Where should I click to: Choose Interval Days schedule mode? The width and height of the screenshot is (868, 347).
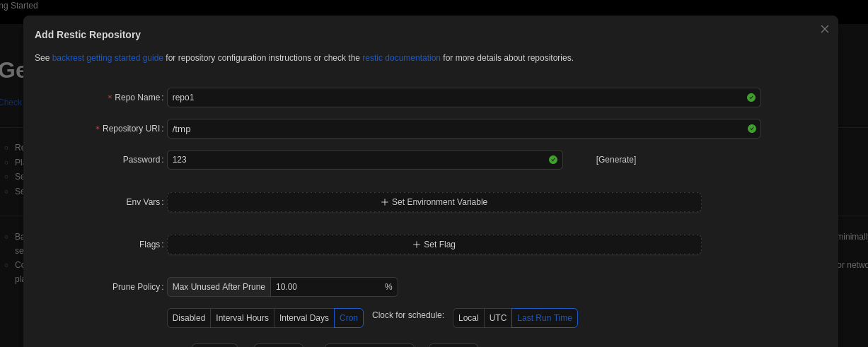pos(303,318)
